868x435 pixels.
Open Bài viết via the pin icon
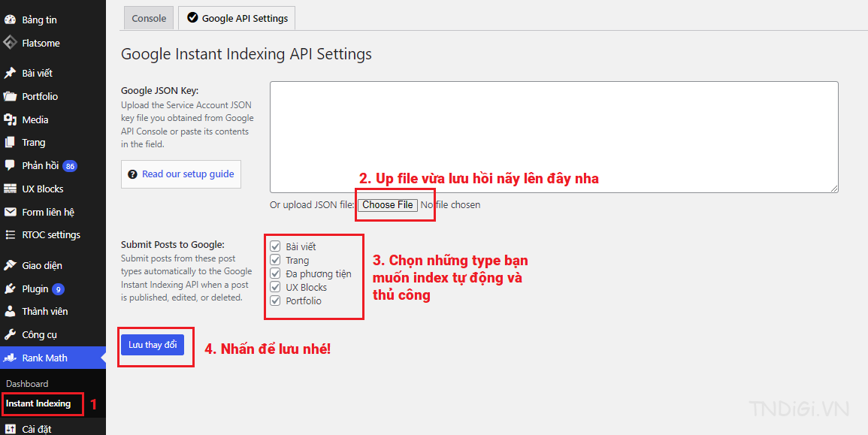click(10, 73)
